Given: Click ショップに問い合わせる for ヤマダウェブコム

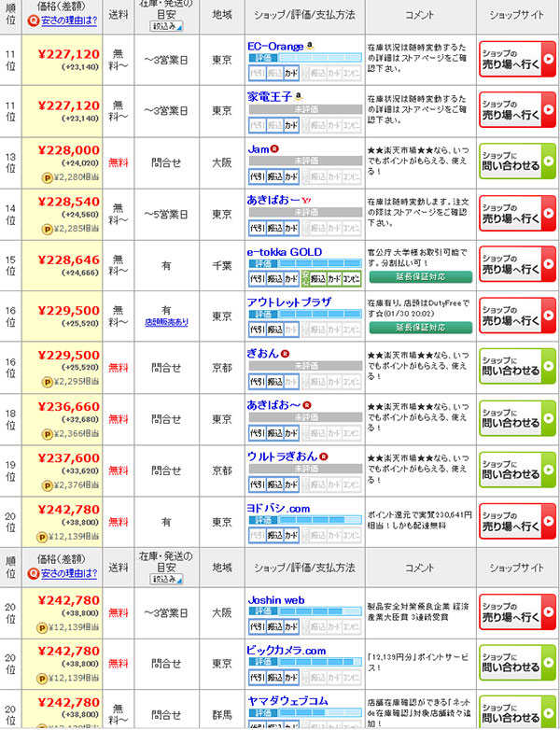Looking at the screenshot, I should (x=517, y=713).
